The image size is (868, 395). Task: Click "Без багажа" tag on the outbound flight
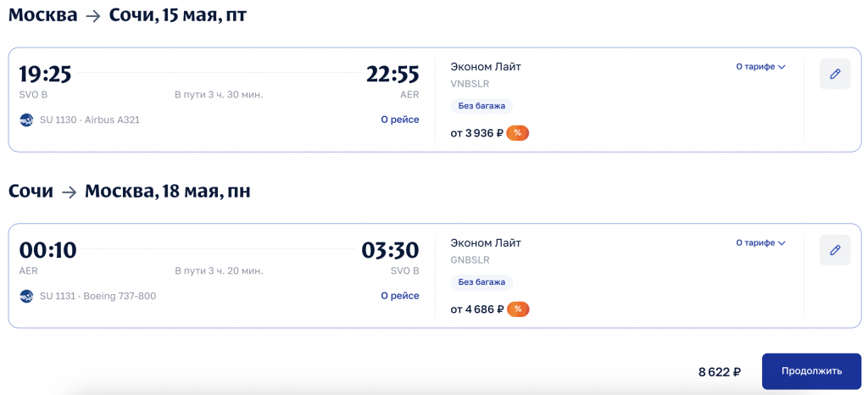[481, 106]
